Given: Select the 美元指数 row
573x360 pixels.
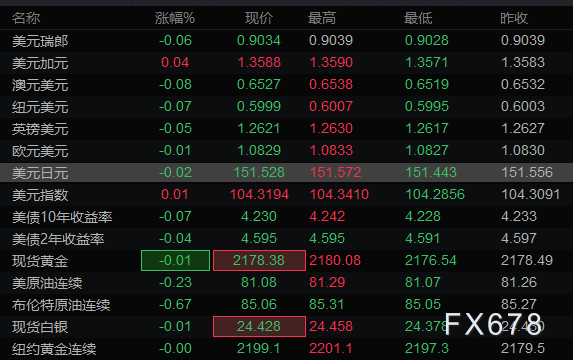Looking at the screenshot, I should click(x=286, y=194).
